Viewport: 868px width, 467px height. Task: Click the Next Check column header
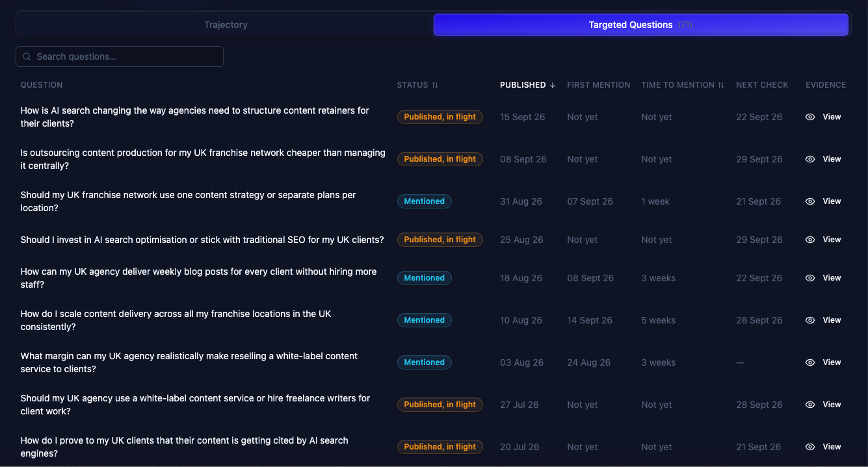[x=762, y=85]
